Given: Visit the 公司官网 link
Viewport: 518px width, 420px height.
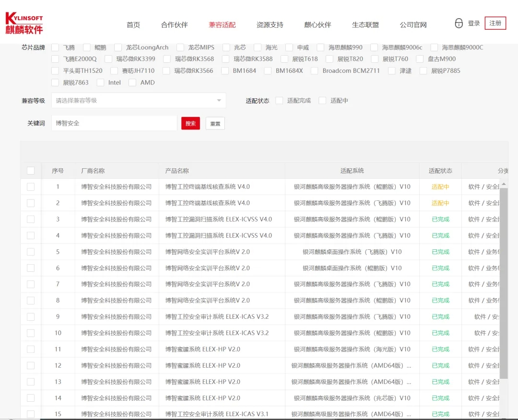Looking at the screenshot, I should click(413, 25).
